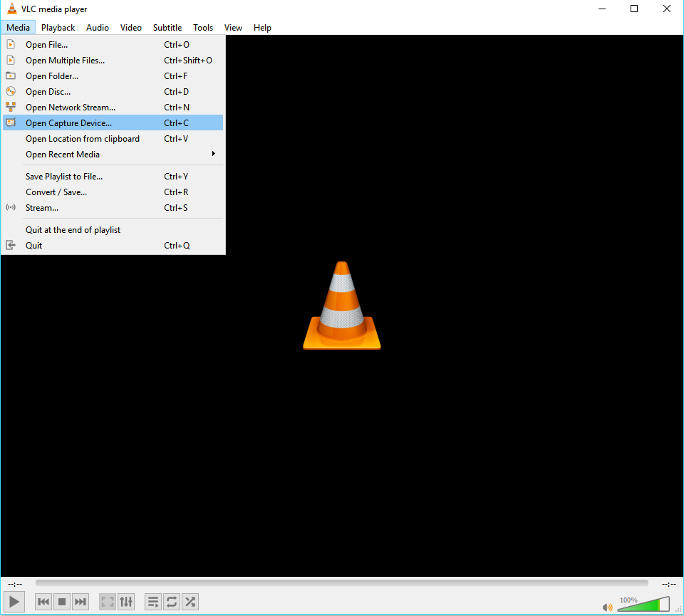The image size is (684, 616).
Task: Show extended settings equalizer icon
Action: tap(126, 602)
